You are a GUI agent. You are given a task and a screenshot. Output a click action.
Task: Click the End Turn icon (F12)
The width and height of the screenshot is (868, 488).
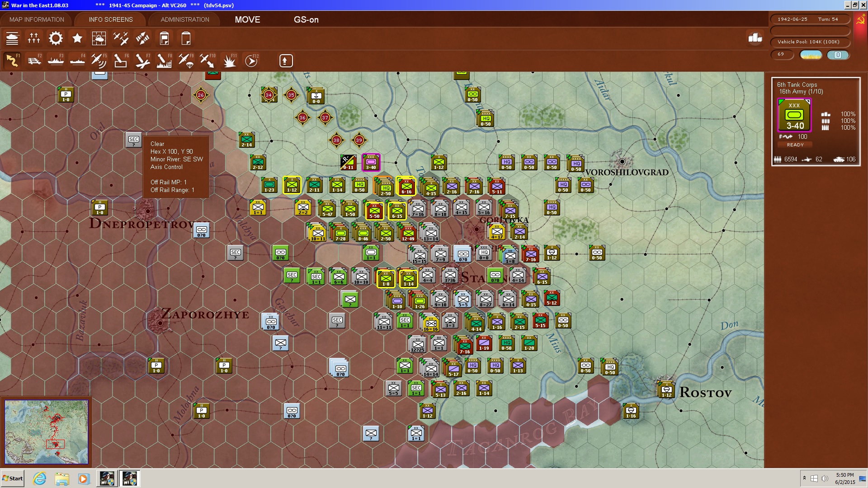tap(251, 61)
